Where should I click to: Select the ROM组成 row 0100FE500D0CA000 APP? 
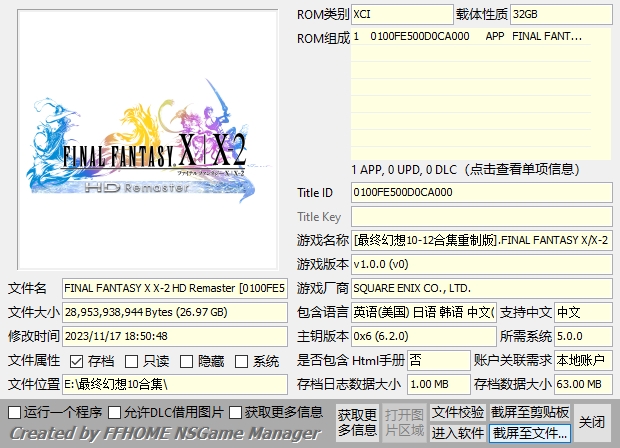point(471,36)
